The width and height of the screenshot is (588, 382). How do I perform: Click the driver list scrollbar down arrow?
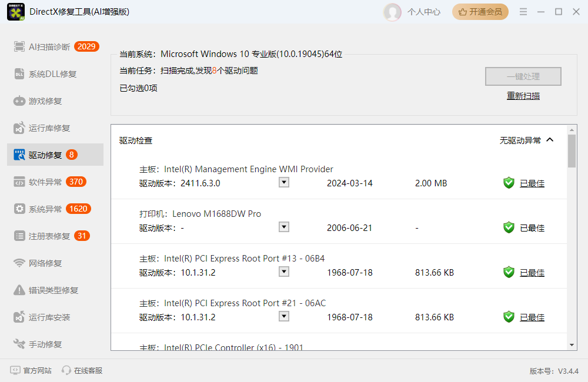click(572, 345)
